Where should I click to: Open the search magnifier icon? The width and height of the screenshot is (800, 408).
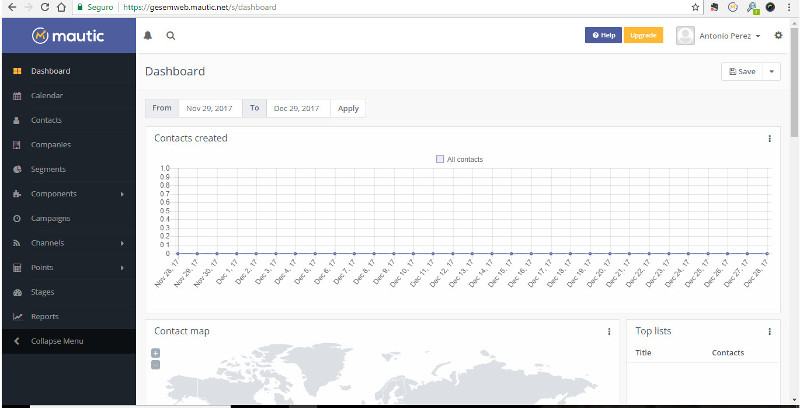(171, 35)
